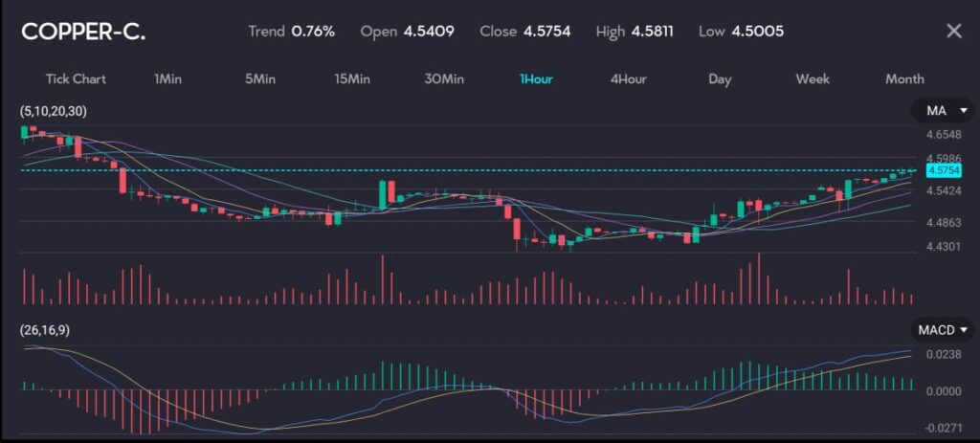Select the 1Min timeframe tab
The height and width of the screenshot is (443, 980).
pos(167,78)
